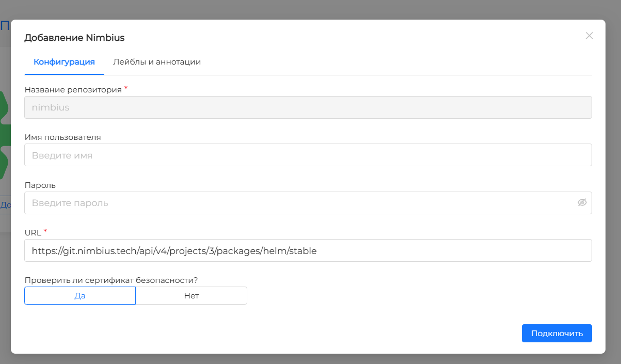Image resolution: width=621 pixels, height=364 pixels.
Task: Click the Пароль label text
Action: point(40,185)
